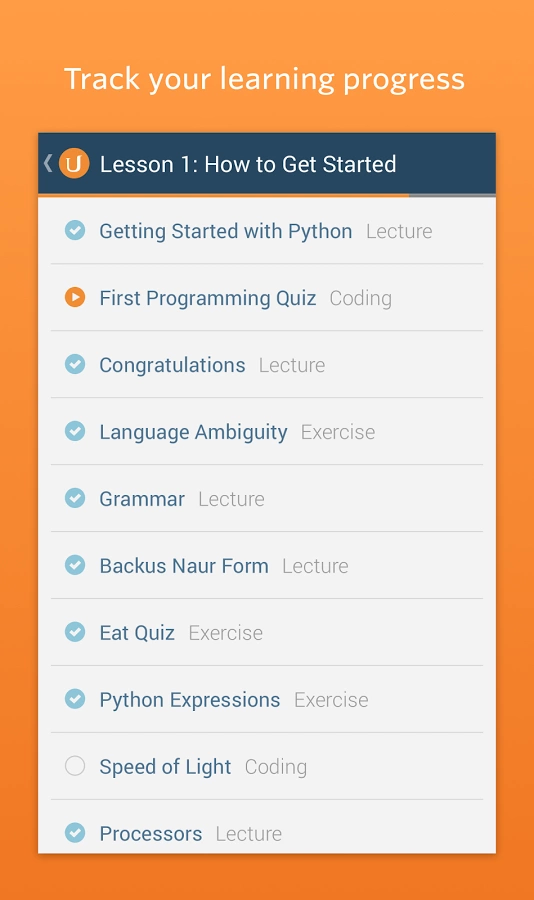Screen dimensions: 534x900
Task: Go back using the header chevron
Action: pyautogui.click(x=48, y=163)
